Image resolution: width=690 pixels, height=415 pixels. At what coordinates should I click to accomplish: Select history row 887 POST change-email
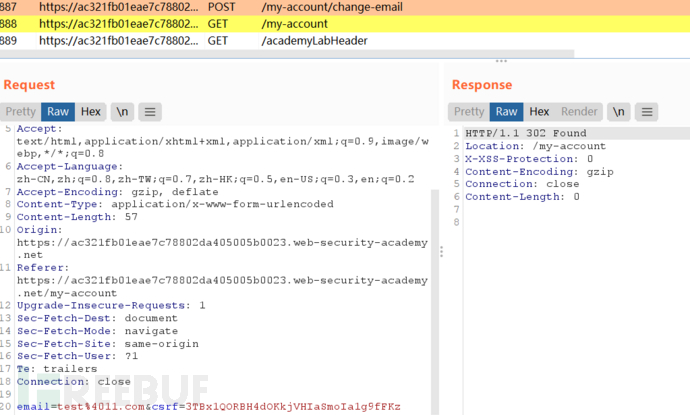coord(200,6)
